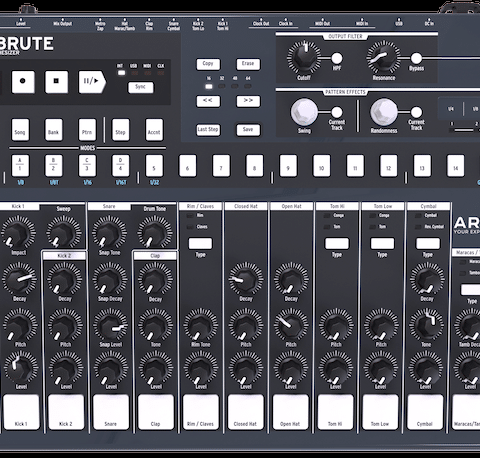Toggle step button 5
This screenshot has width=480, height=458.
click(x=154, y=166)
